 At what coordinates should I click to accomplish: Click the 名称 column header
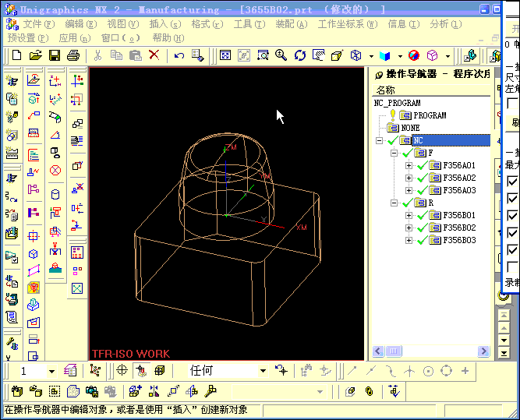(x=431, y=90)
